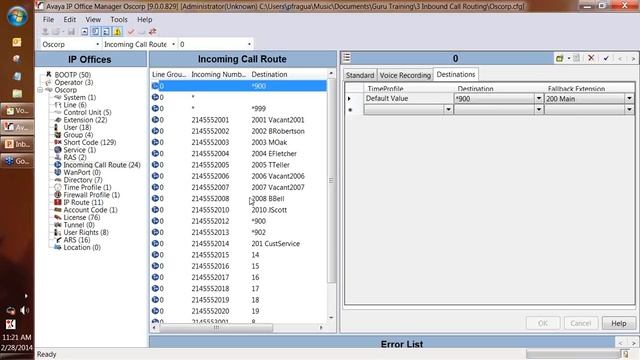Switch to the Destinations tab
Image resolution: width=640 pixels, height=360 pixels.
(456, 74)
